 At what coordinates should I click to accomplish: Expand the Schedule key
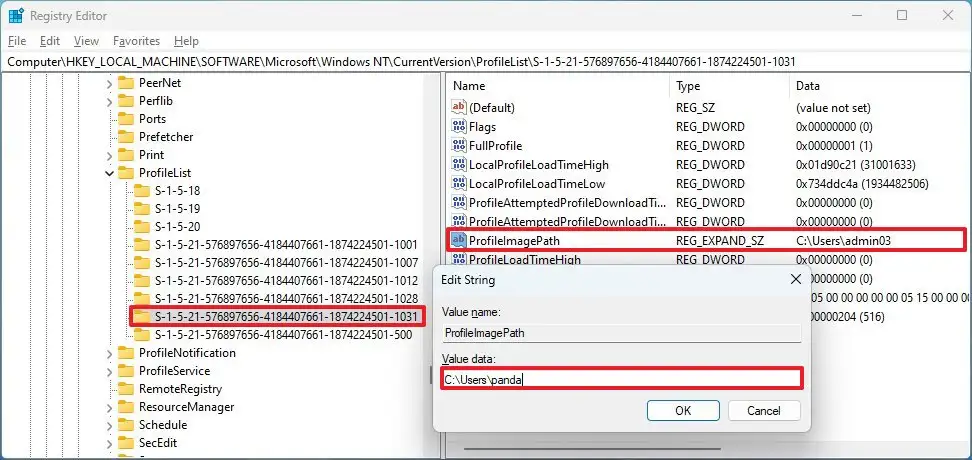[x=110, y=425]
